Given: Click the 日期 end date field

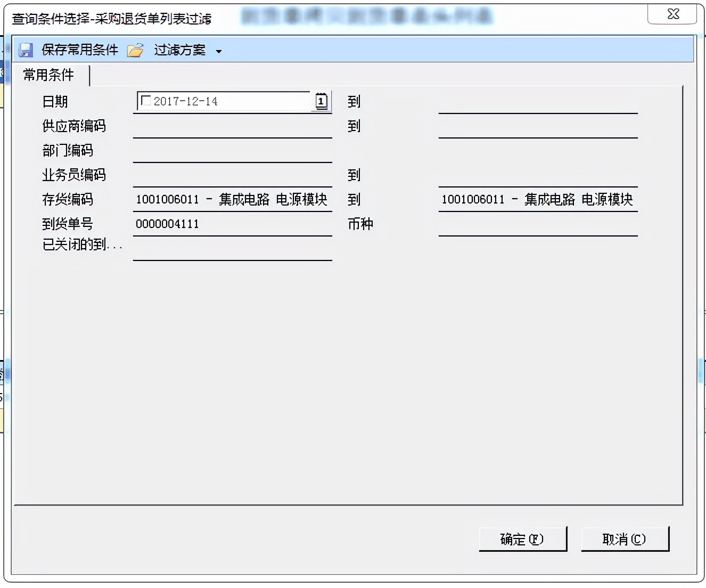Looking at the screenshot, I should click(538, 102).
